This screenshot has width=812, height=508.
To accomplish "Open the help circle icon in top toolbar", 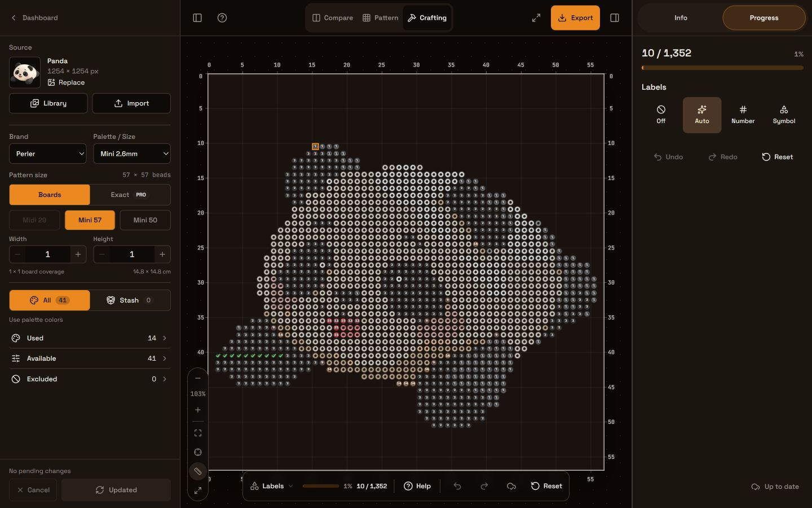I will (x=222, y=18).
